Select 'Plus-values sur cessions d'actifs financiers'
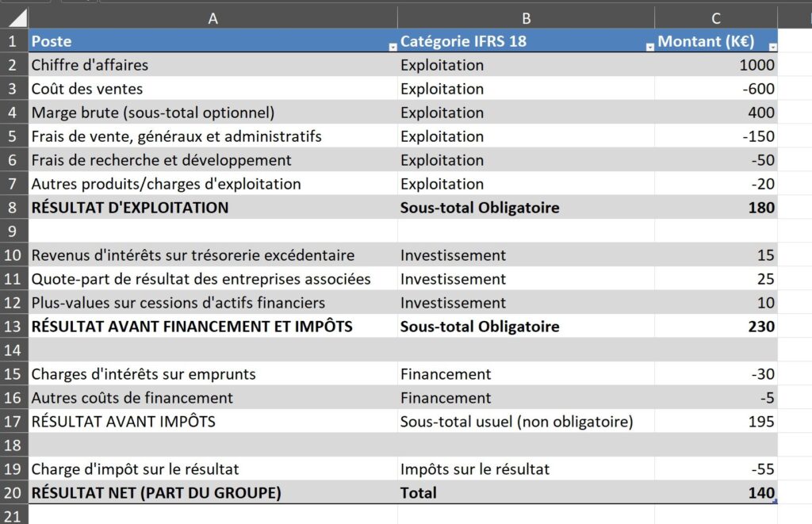Screen dimensions: 812x524 pyautogui.click(x=213, y=302)
